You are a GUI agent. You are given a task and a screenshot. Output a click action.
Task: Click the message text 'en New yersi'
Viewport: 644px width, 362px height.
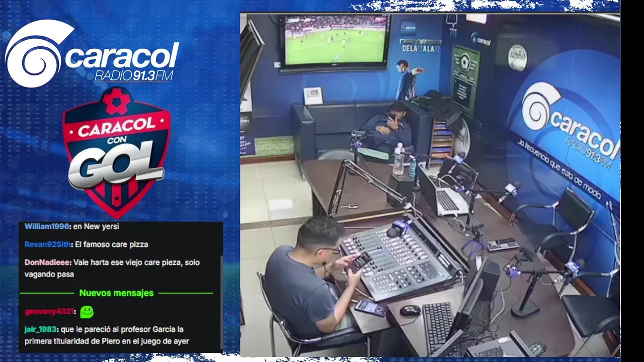pyautogui.click(x=96, y=226)
